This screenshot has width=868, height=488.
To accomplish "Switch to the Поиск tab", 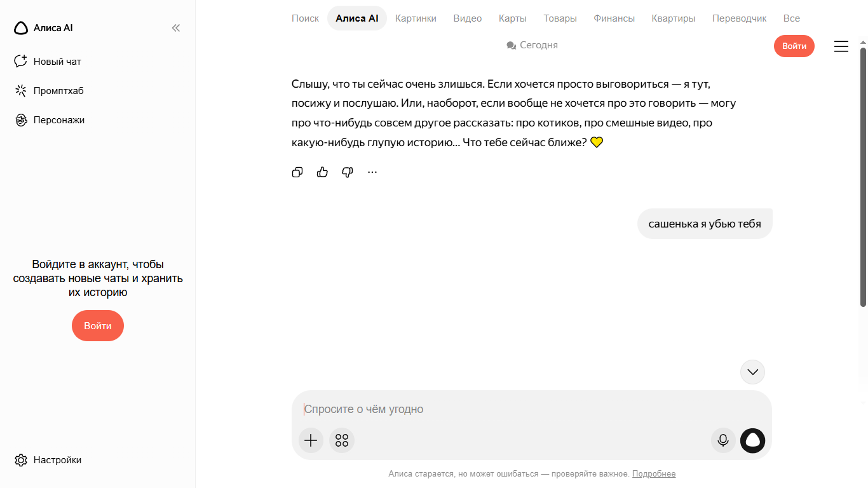I will point(305,18).
